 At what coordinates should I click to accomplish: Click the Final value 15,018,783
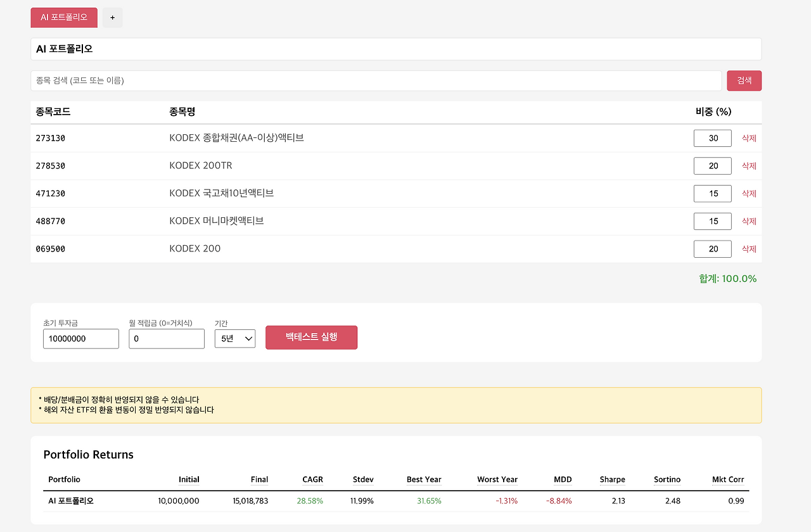[x=250, y=501]
